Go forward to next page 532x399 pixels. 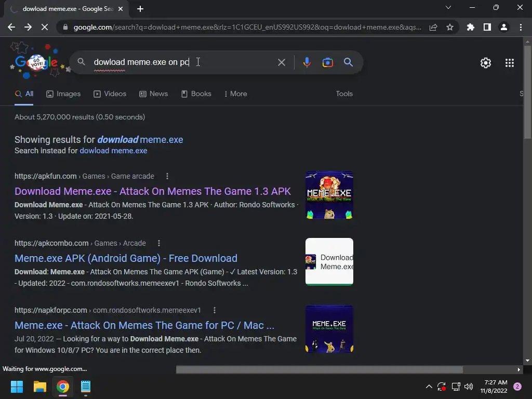pos(28,27)
